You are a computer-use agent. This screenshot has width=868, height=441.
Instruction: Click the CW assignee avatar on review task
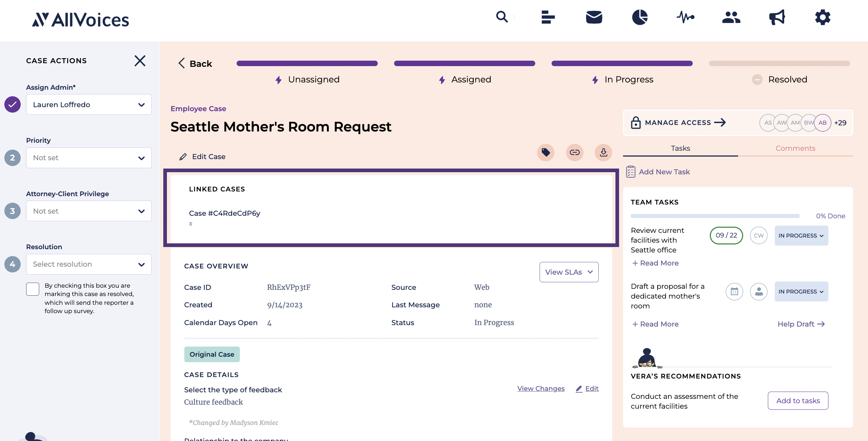coord(759,235)
